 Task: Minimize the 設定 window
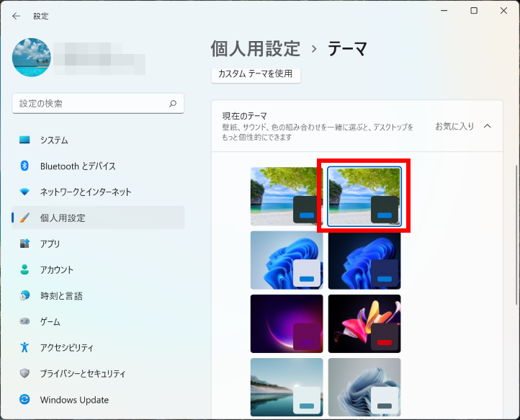click(x=444, y=11)
